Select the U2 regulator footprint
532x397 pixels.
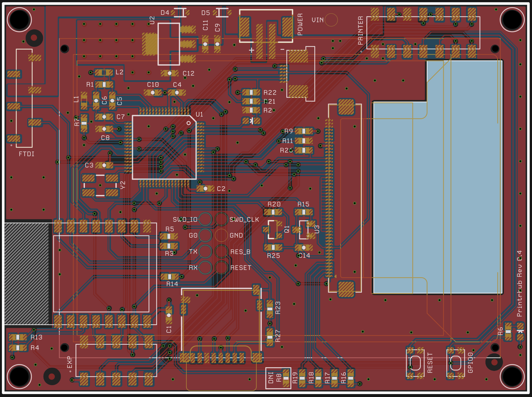169,44
